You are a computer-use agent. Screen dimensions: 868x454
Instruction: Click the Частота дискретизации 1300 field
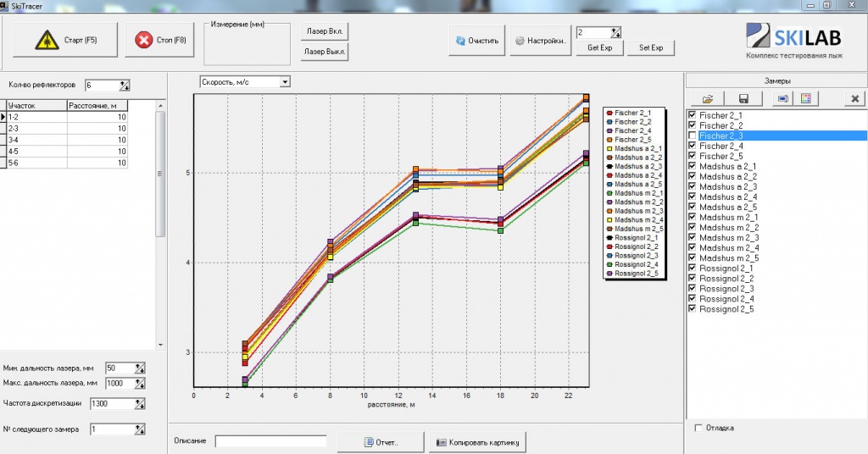point(113,404)
